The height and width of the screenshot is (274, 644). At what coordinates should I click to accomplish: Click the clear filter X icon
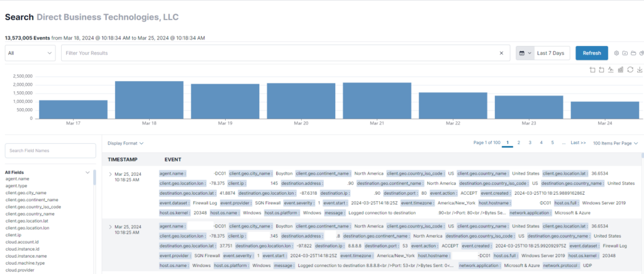coord(501,53)
